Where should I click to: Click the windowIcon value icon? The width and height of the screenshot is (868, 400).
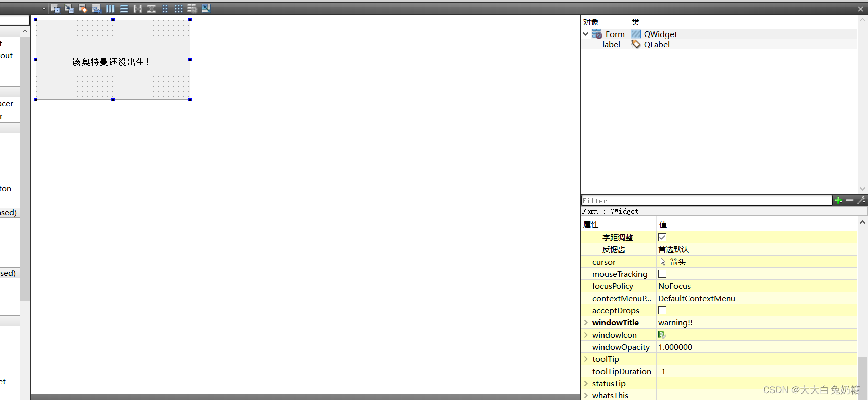click(x=662, y=335)
